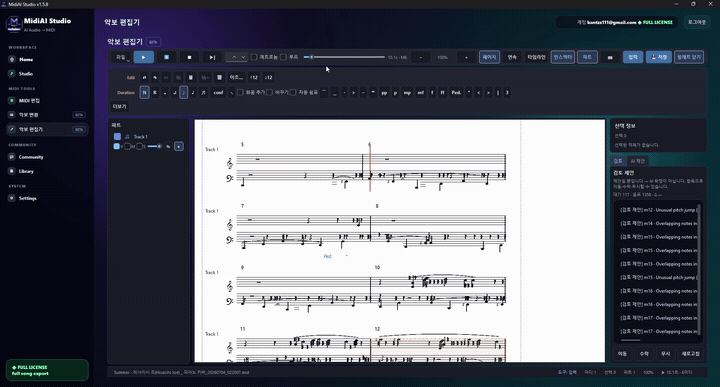This screenshot has height=387, width=720.
Task: Apply mp mezzo-piano dynamic
Action: [x=407, y=92]
